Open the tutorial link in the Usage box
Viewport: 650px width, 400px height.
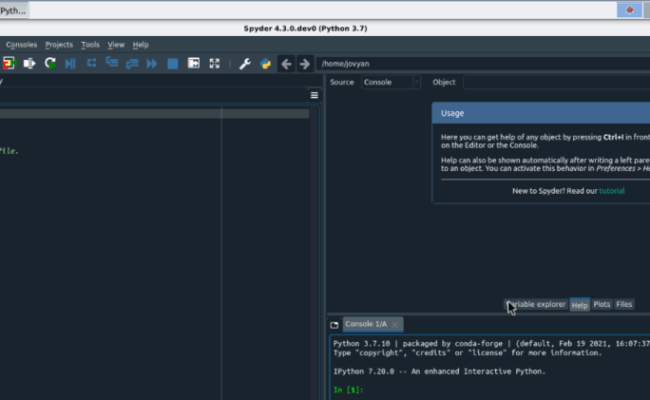coord(611,191)
